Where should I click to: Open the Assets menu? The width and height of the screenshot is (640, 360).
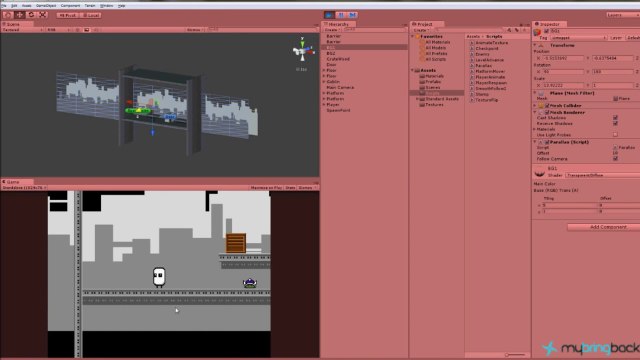pyautogui.click(x=27, y=6)
